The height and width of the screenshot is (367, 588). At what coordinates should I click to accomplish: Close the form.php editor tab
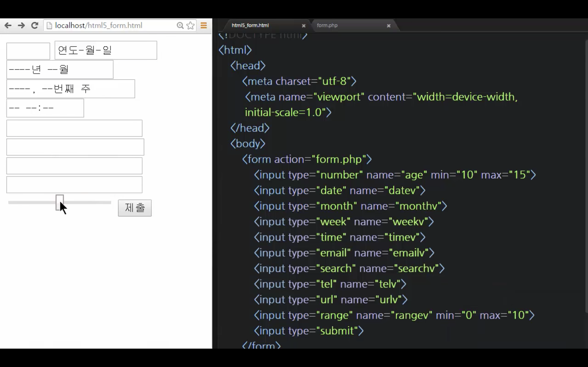[389, 26]
